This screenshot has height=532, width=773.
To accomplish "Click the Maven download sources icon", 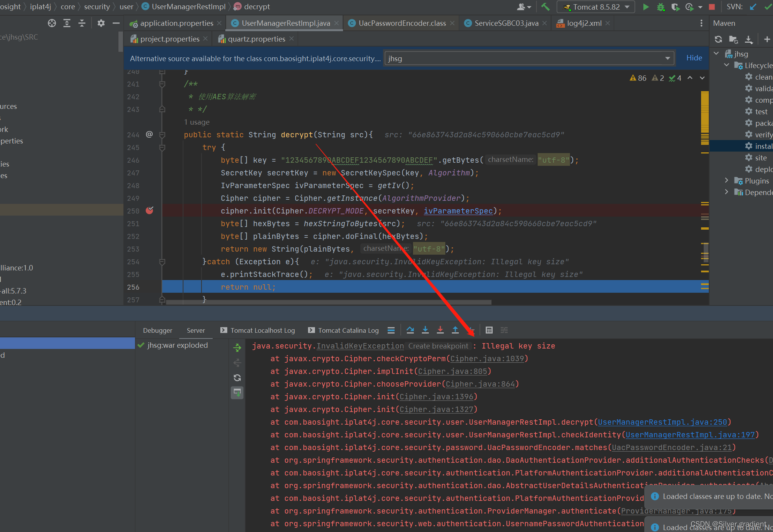I will pos(749,39).
